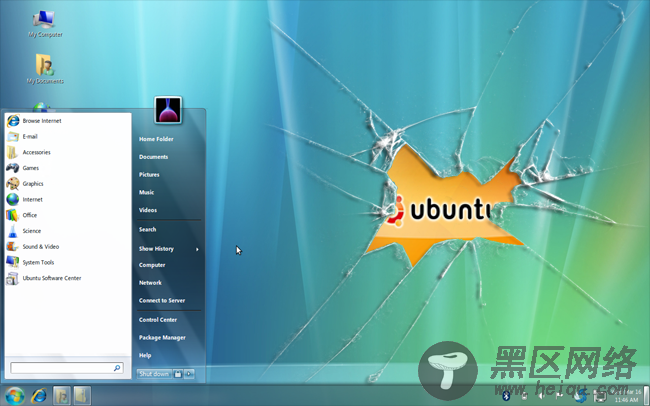Viewport: 650px width, 406px height.
Task: Select Connect to Server
Action: pyautogui.click(x=162, y=301)
